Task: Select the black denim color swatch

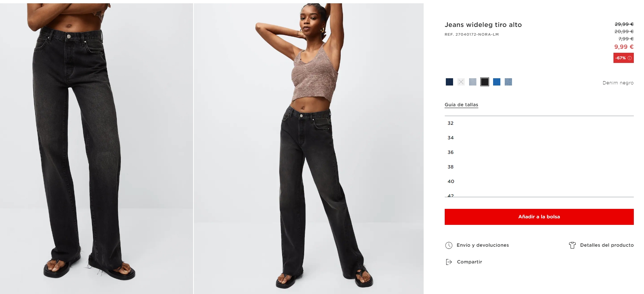Action: [x=485, y=82]
